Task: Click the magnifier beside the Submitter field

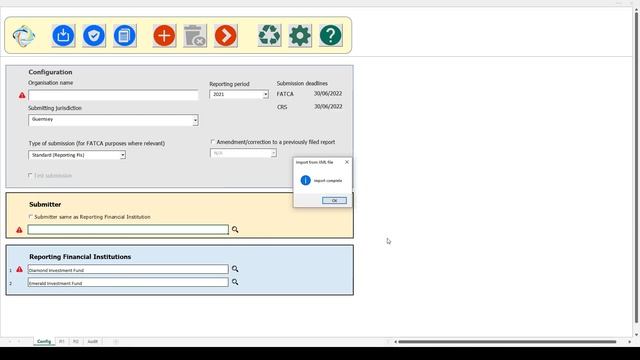Action: [x=235, y=230]
